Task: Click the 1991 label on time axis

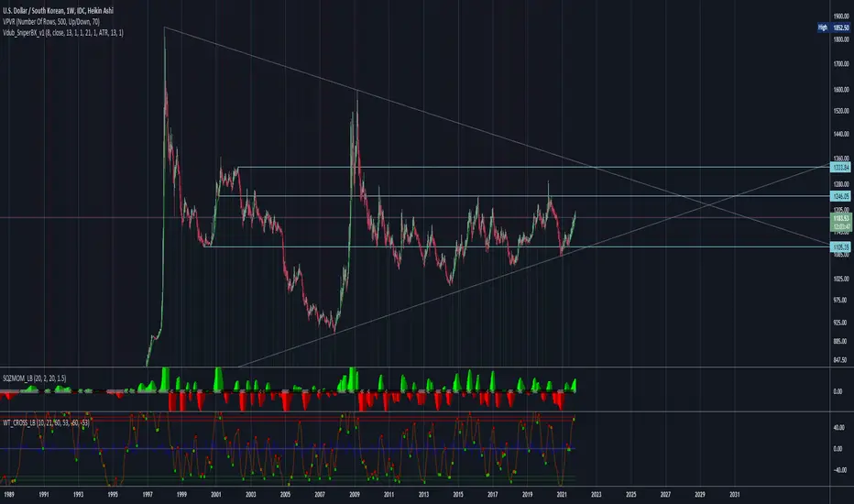Action: click(44, 495)
